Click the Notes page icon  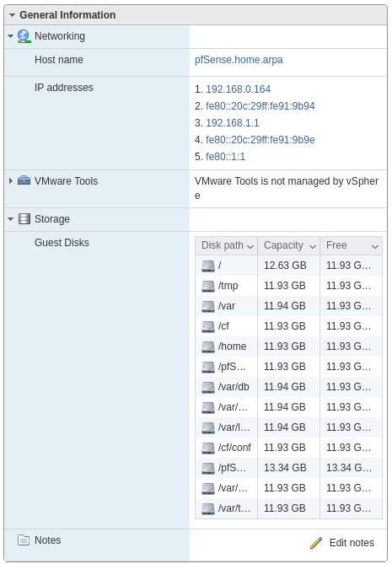pos(24,540)
